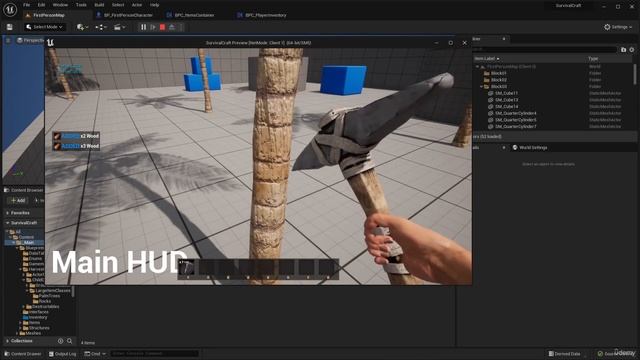Click the Type column header

[593, 59]
